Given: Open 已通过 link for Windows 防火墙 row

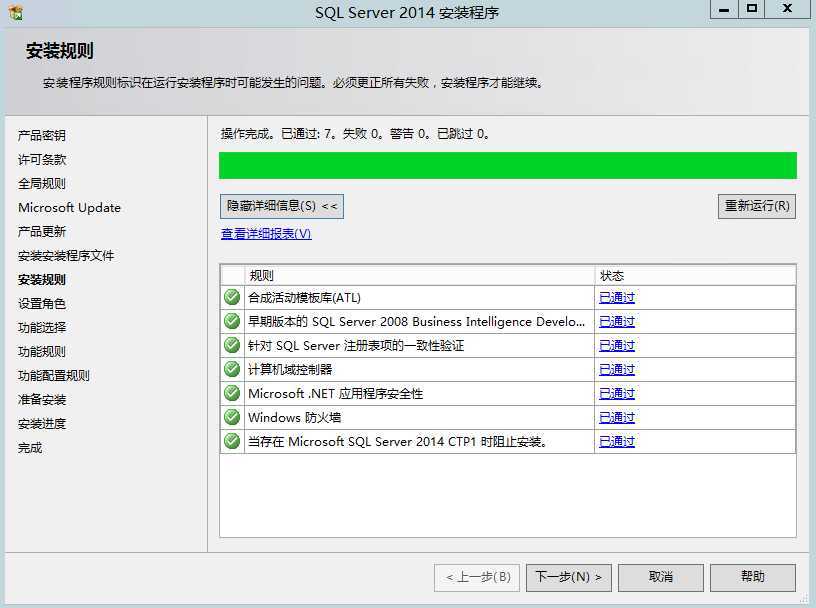Looking at the screenshot, I should (617, 417).
